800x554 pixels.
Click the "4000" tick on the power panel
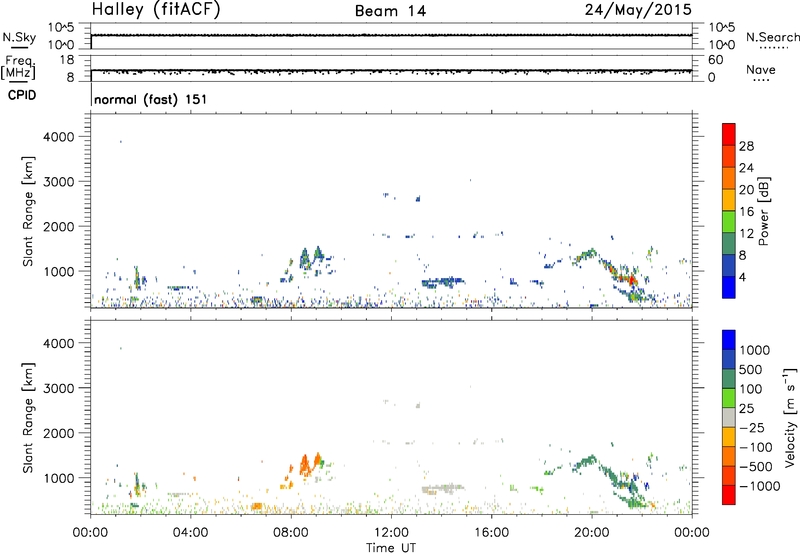point(59,137)
